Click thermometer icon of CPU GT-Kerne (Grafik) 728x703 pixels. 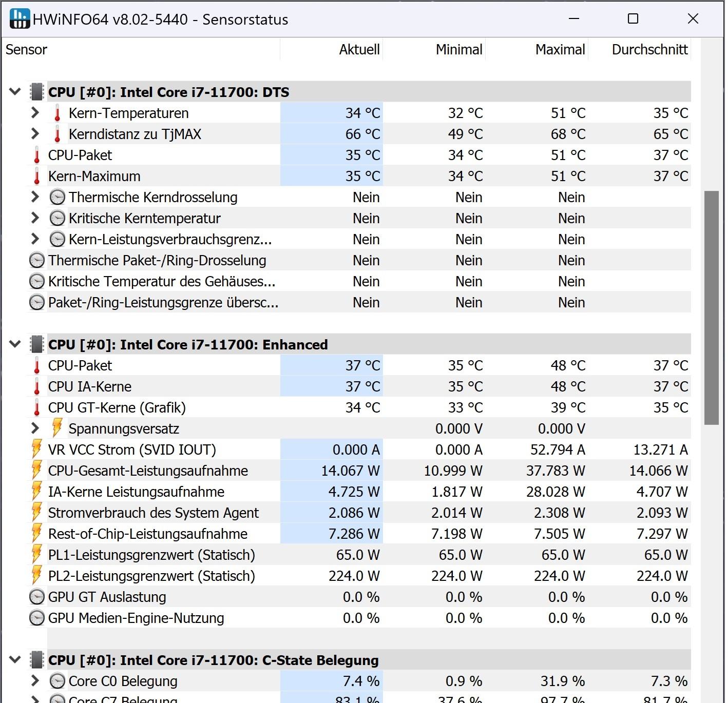click(x=37, y=407)
